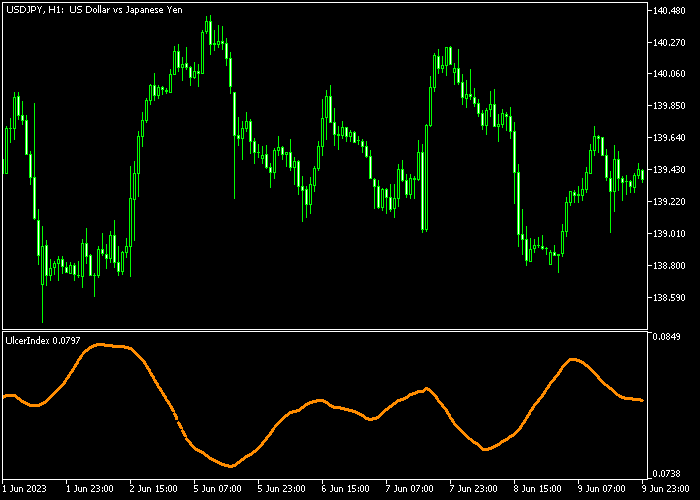Click the USDJPY, H1 chart title text
Viewport: 700px width, 500px height.
click(94, 10)
